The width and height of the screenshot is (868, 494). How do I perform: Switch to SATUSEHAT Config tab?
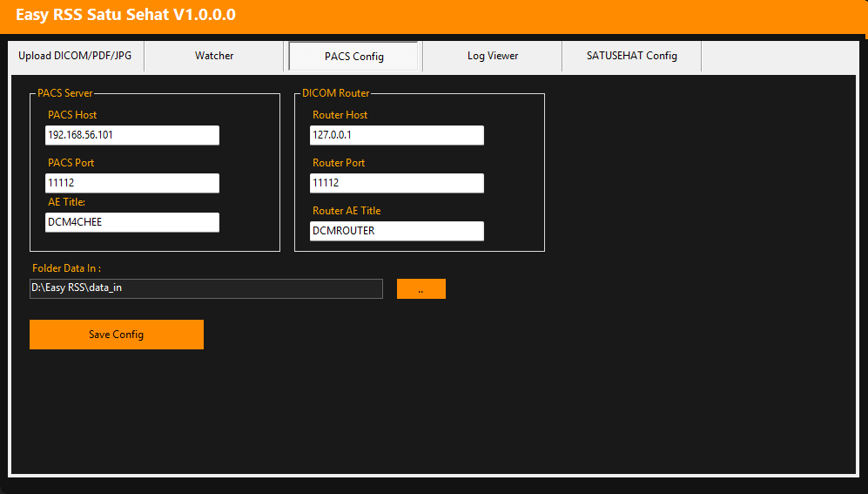[631, 56]
